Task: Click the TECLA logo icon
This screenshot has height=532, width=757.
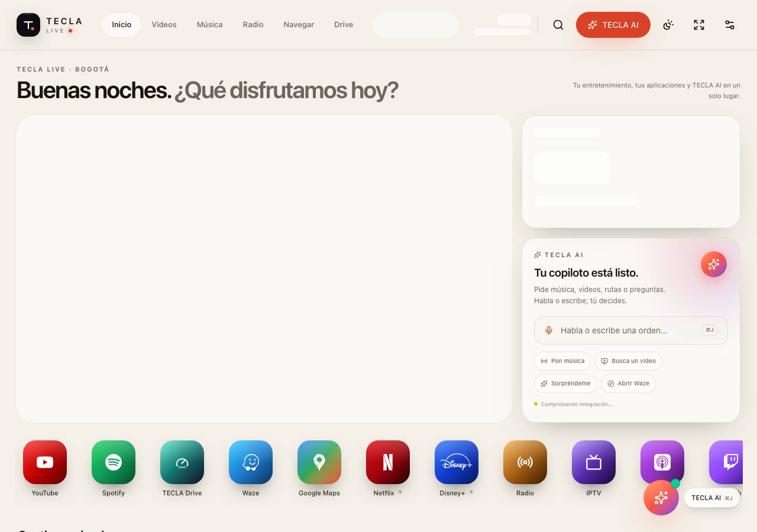Action: [28, 25]
